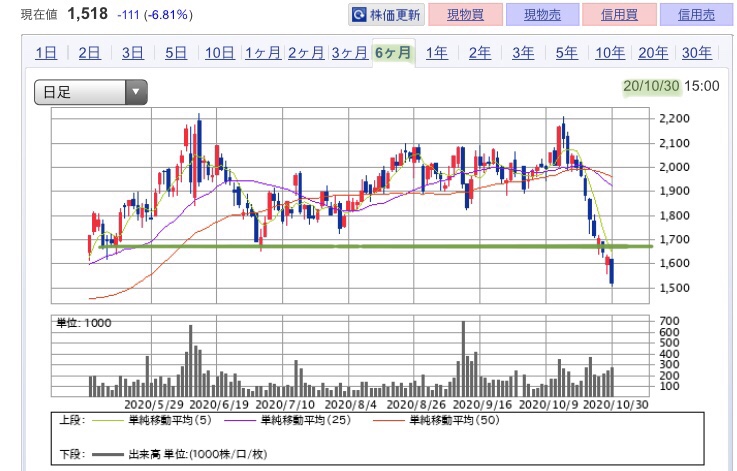Click the 15:00 timestamp
Screen dimensions: 737x471
(702, 86)
